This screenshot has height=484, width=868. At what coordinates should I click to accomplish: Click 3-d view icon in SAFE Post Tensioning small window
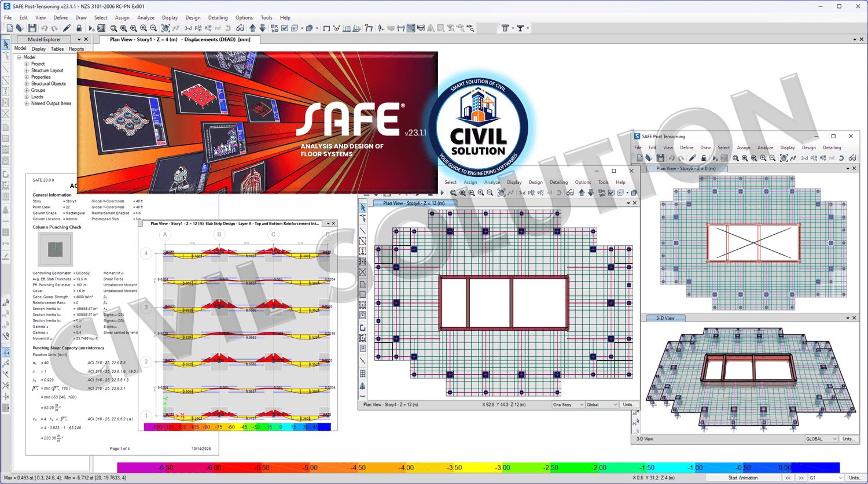click(x=804, y=158)
